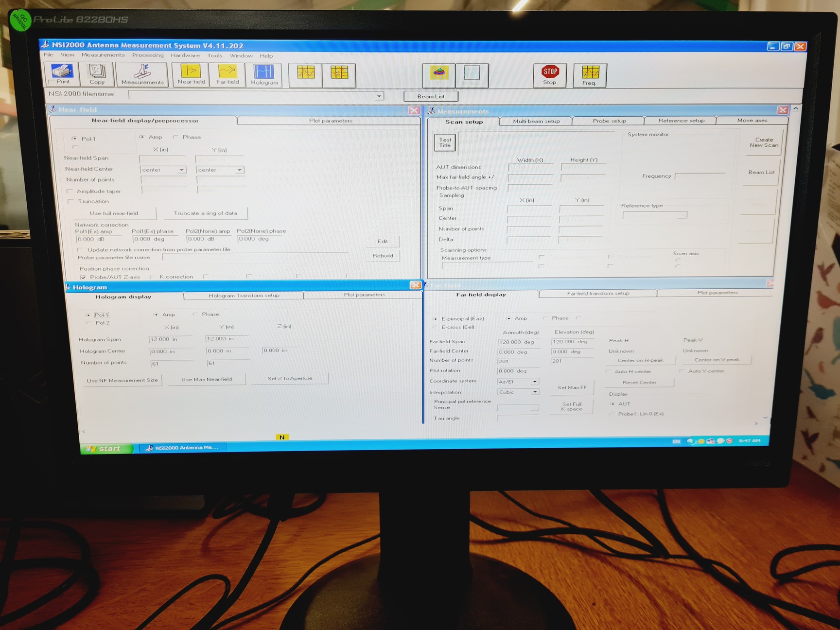Select Phase radio in Hologram display
The width and height of the screenshot is (840, 630).
pos(195,315)
